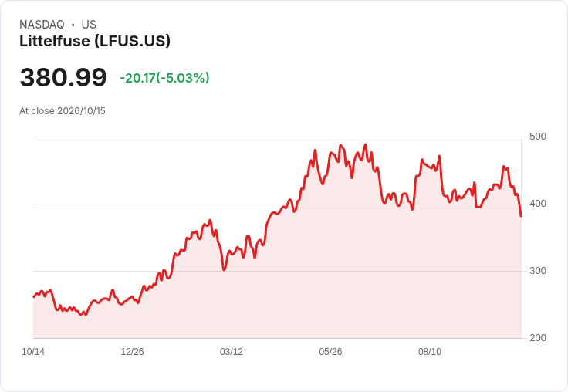The height and width of the screenshot is (392, 568).
Task: Click the US market region label
Action: [x=89, y=25]
